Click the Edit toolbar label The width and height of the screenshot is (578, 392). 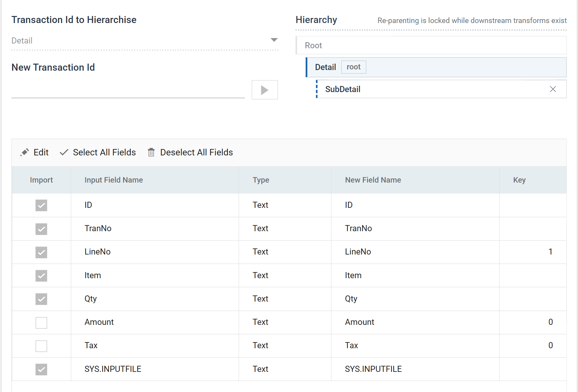pyautogui.click(x=41, y=152)
